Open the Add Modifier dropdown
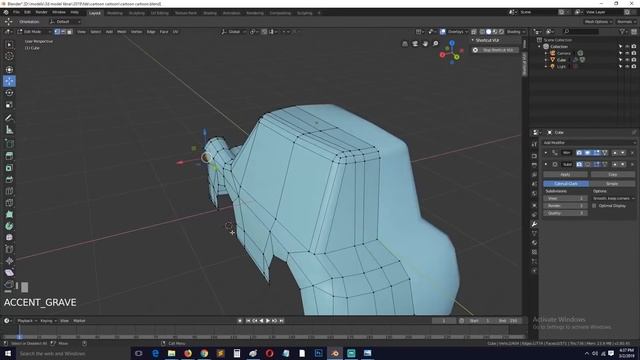This screenshot has height=360, width=640. pos(589,143)
